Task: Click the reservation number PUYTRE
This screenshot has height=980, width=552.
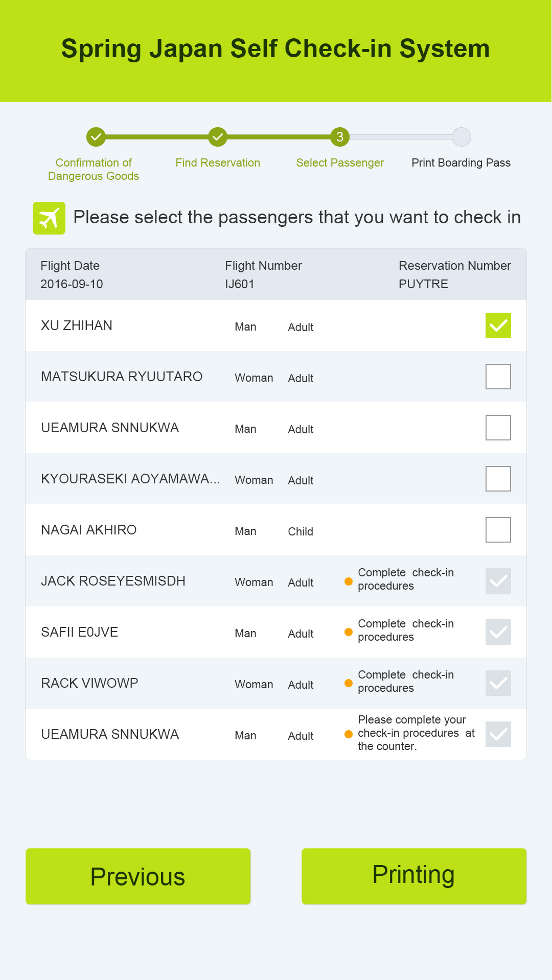Action: pyautogui.click(x=423, y=284)
